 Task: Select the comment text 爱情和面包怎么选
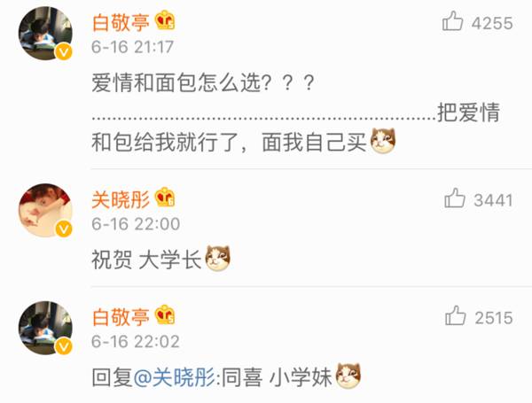click(176, 82)
